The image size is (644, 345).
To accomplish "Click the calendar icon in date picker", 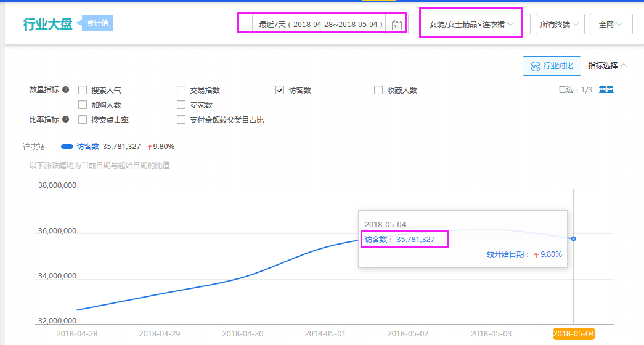I will point(396,25).
